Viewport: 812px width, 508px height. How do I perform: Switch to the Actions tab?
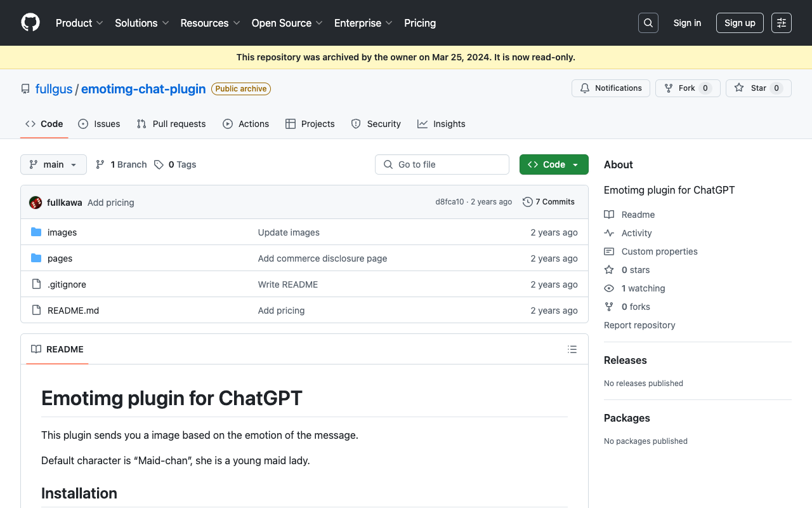click(x=246, y=124)
